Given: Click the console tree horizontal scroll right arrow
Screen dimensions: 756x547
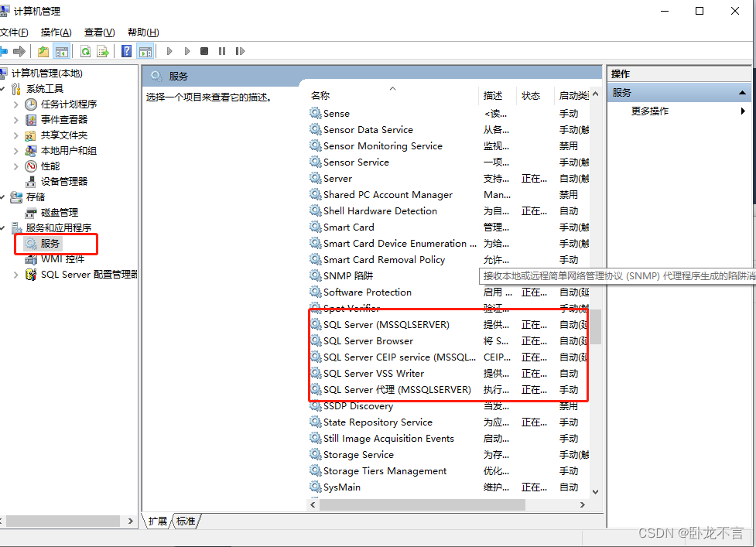Looking at the screenshot, I should [130, 521].
